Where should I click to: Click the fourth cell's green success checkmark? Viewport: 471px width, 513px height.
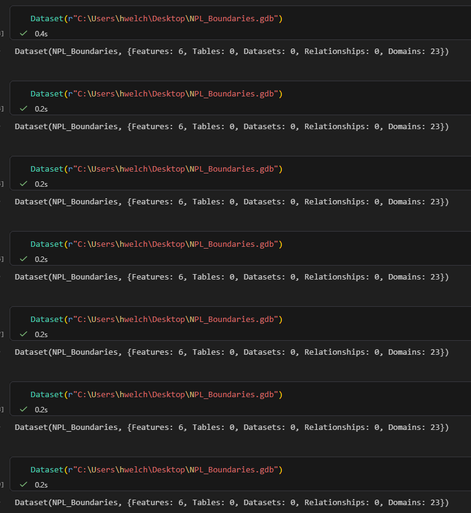coord(23,259)
